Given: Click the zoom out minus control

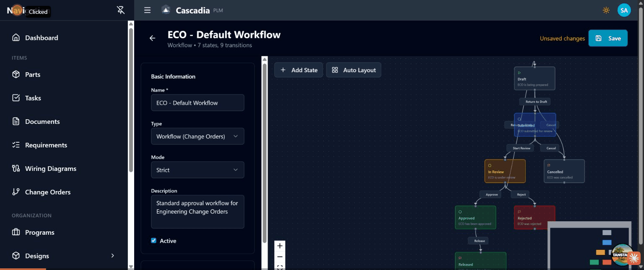Looking at the screenshot, I should [280, 257].
